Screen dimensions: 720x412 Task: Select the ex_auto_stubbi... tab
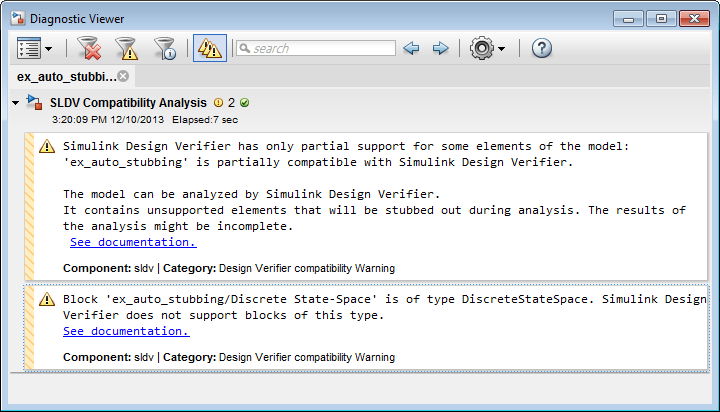[x=67, y=77]
